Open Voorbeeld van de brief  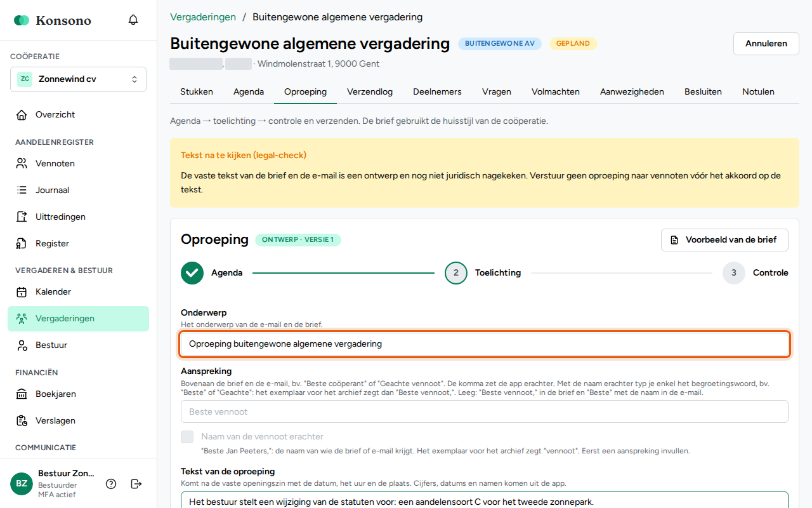click(724, 240)
